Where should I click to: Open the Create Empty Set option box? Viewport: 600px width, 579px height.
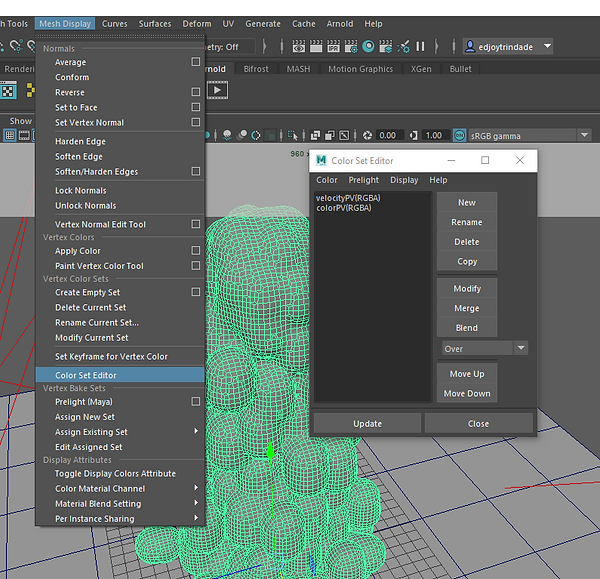pyautogui.click(x=196, y=292)
